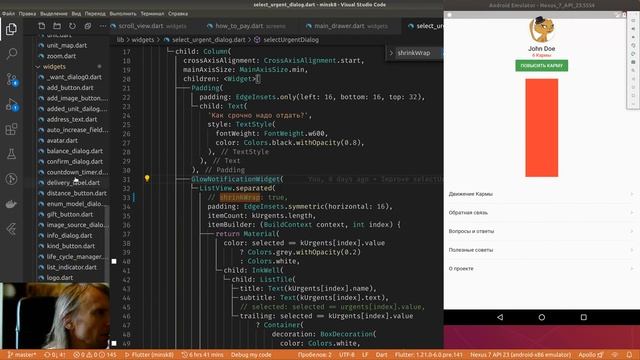Image resolution: width=640 pixels, height=360 pixels.
Task: Tap the Android Home navigation button
Action: tap(542, 317)
